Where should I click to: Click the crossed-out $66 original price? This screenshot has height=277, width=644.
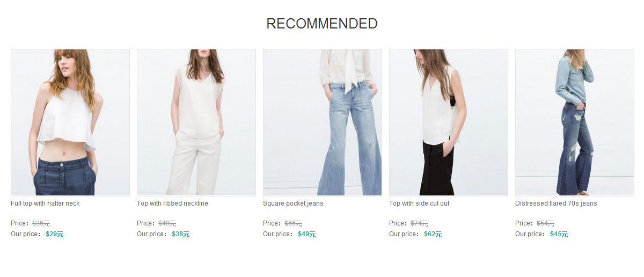click(x=294, y=223)
